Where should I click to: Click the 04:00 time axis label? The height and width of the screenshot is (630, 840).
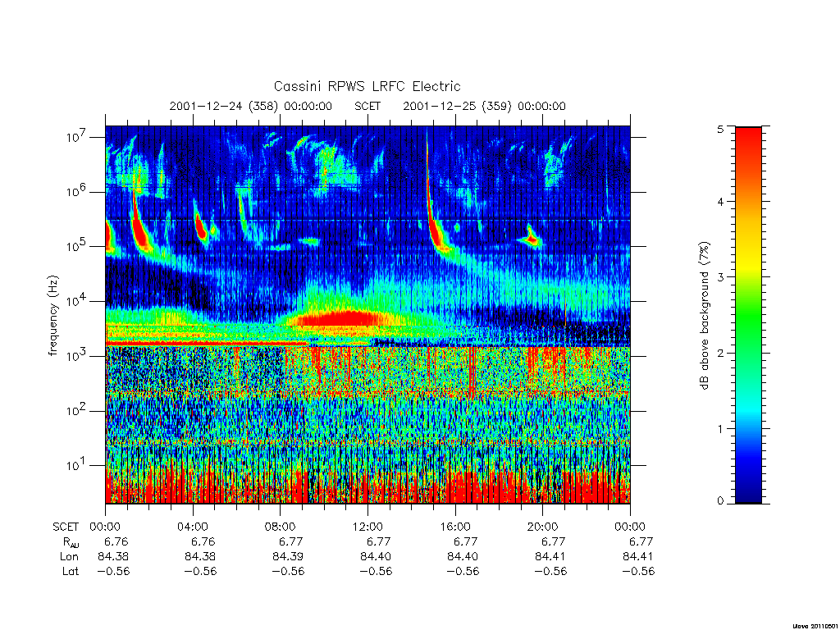[192, 527]
